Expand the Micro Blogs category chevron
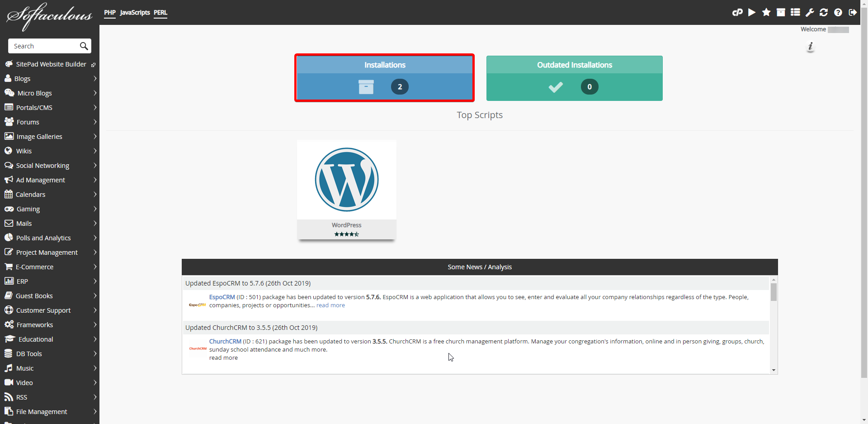Image resolution: width=868 pixels, height=424 pixels. [x=95, y=93]
